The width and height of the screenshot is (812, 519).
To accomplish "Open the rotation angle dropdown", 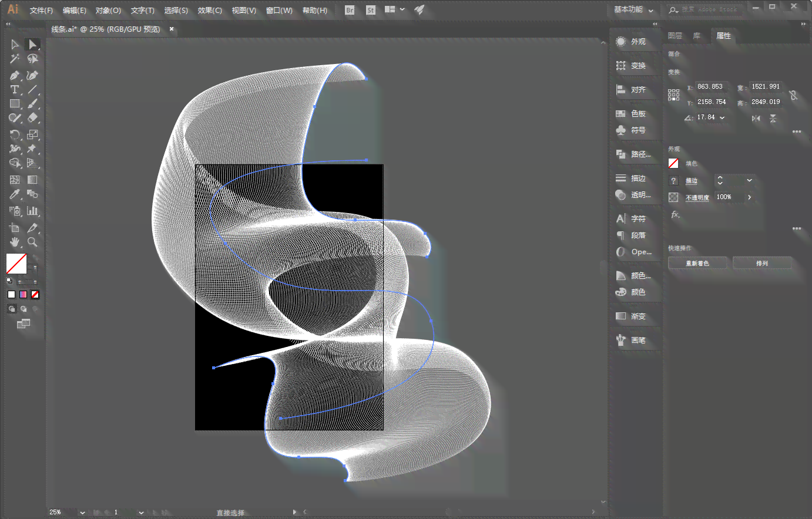I will (x=722, y=117).
